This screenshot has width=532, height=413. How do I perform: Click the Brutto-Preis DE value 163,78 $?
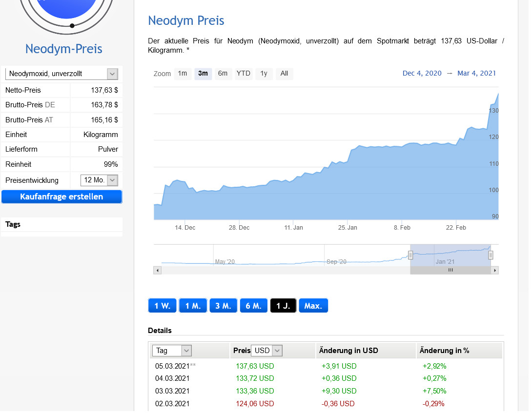coord(105,105)
